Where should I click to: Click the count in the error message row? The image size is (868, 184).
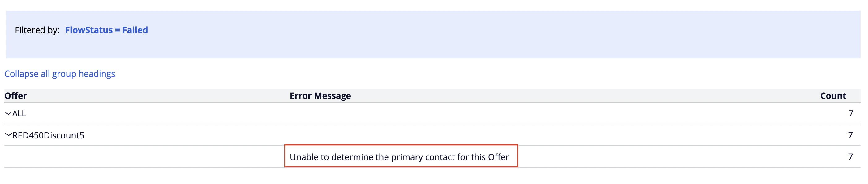(x=850, y=157)
